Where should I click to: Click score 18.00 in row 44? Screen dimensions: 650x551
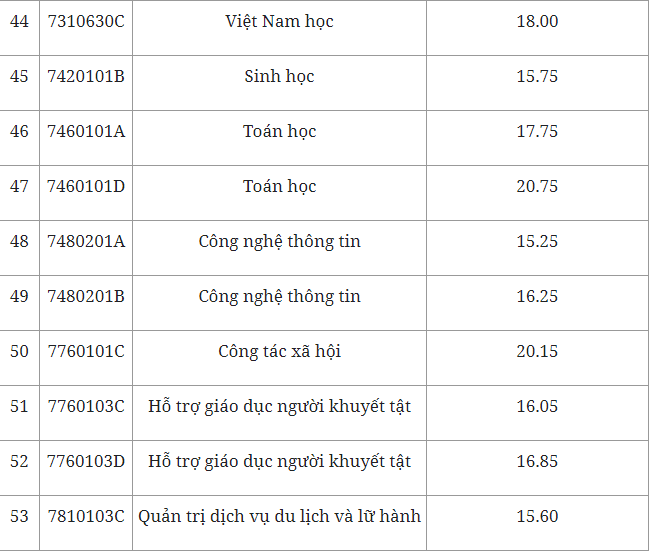pyautogui.click(x=537, y=22)
